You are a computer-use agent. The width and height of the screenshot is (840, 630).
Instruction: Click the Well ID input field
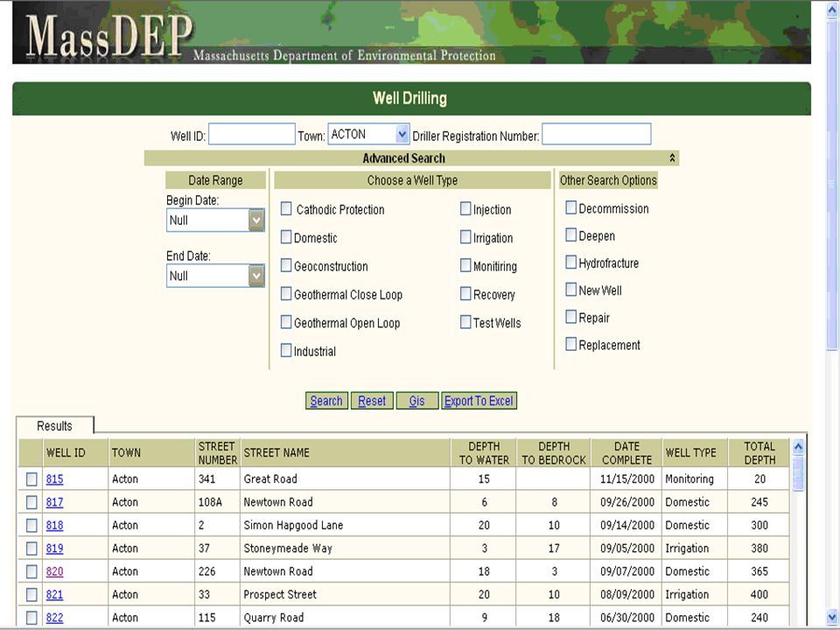point(252,134)
